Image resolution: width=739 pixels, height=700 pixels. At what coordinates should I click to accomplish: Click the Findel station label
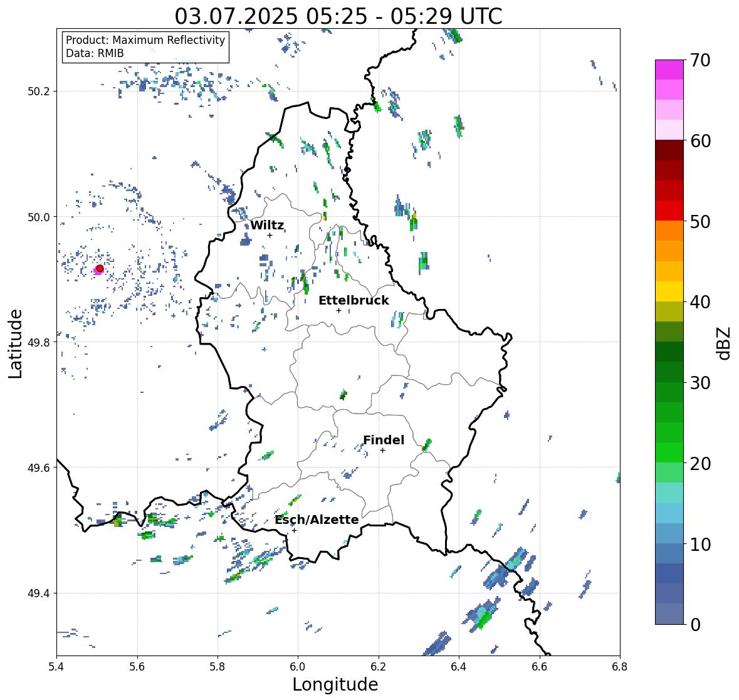tap(384, 440)
